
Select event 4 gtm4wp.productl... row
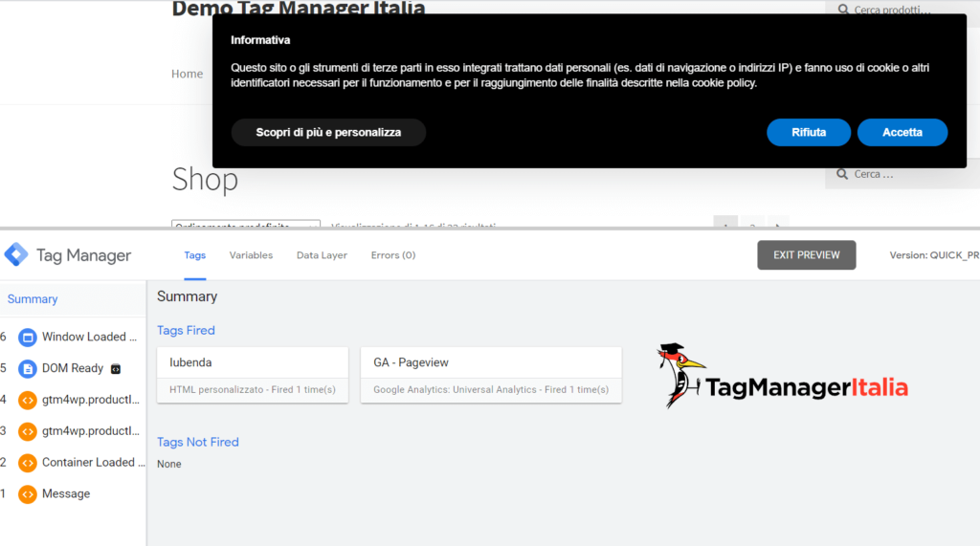point(73,400)
